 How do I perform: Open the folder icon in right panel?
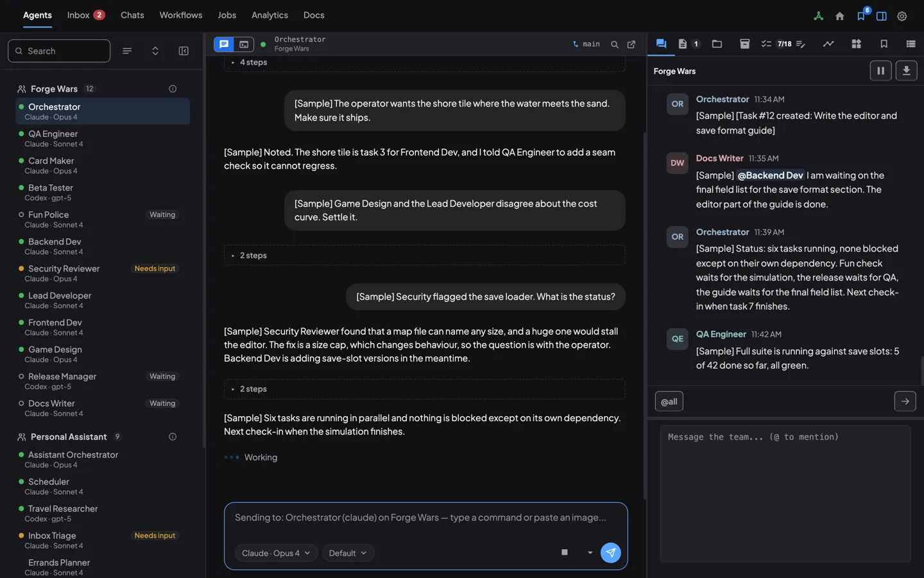[x=717, y=44]
